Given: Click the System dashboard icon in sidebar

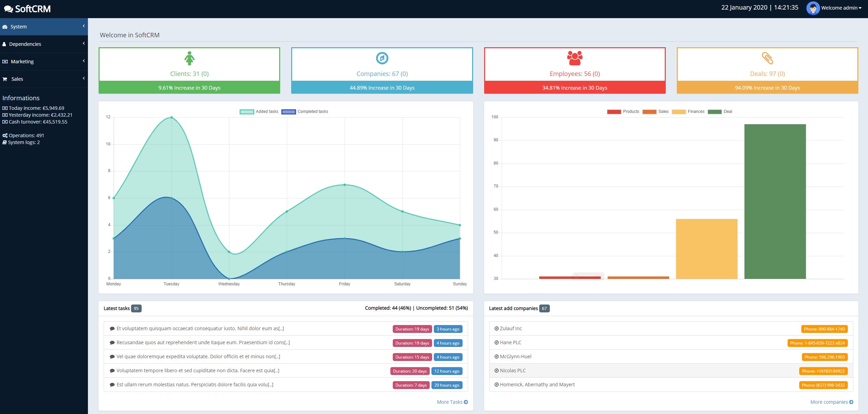Looking at the screenshot, I should (x=5, y=27).
